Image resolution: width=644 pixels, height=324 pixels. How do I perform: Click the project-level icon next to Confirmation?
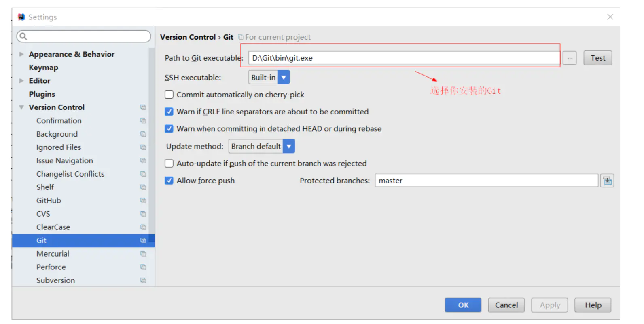point(143,121)
